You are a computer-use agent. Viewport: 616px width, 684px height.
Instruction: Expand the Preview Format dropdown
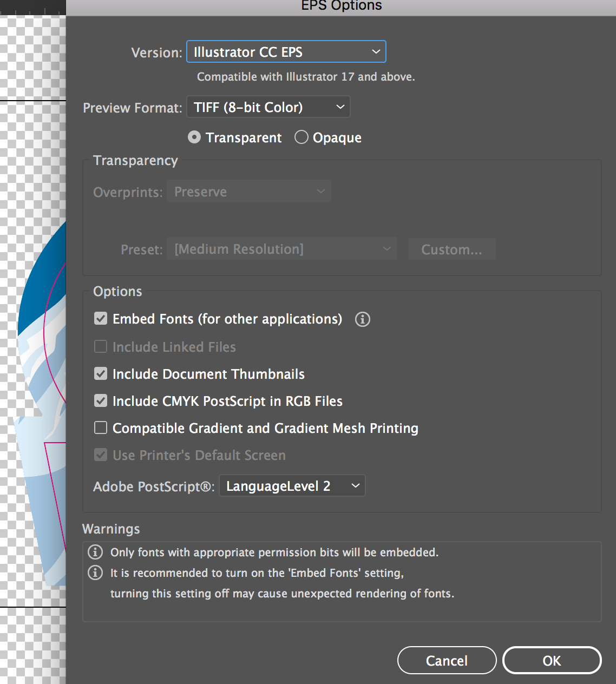(268, 107)
